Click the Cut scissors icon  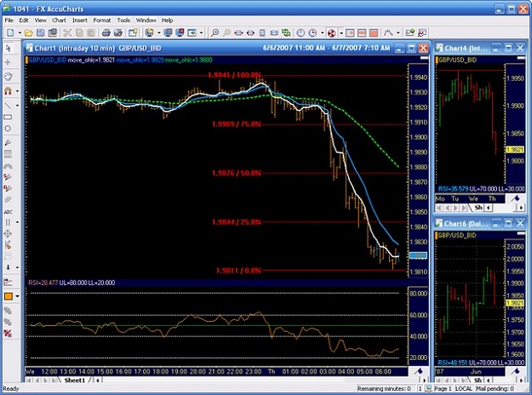[67, 33]
